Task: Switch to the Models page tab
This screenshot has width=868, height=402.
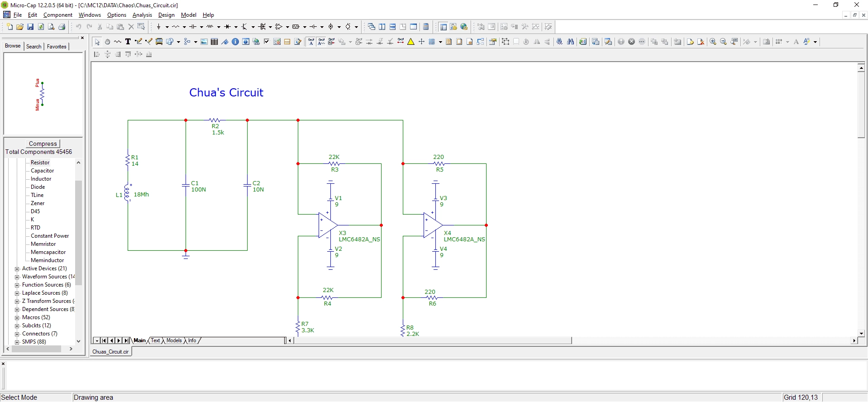Action: pyautogui.click(x=174, y=340)
